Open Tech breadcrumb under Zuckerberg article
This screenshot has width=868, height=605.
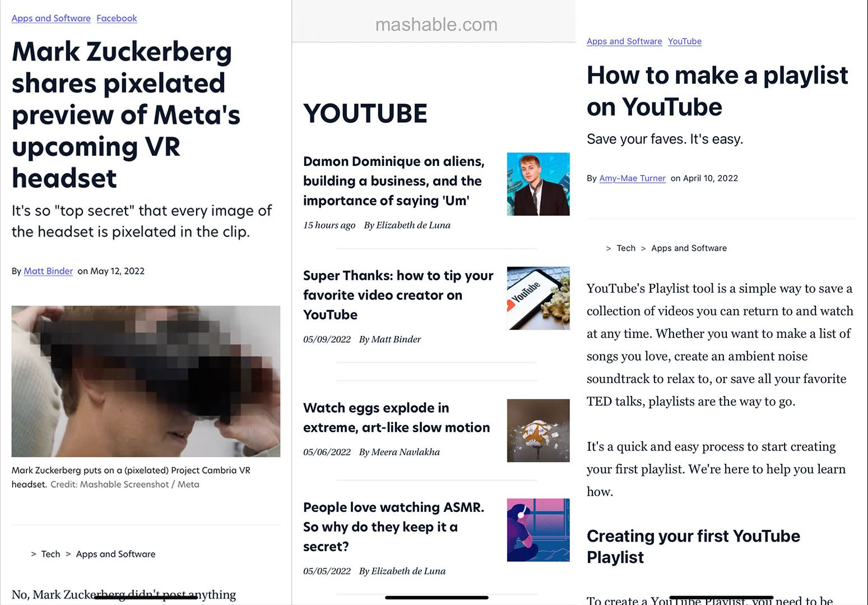(50, 554)
